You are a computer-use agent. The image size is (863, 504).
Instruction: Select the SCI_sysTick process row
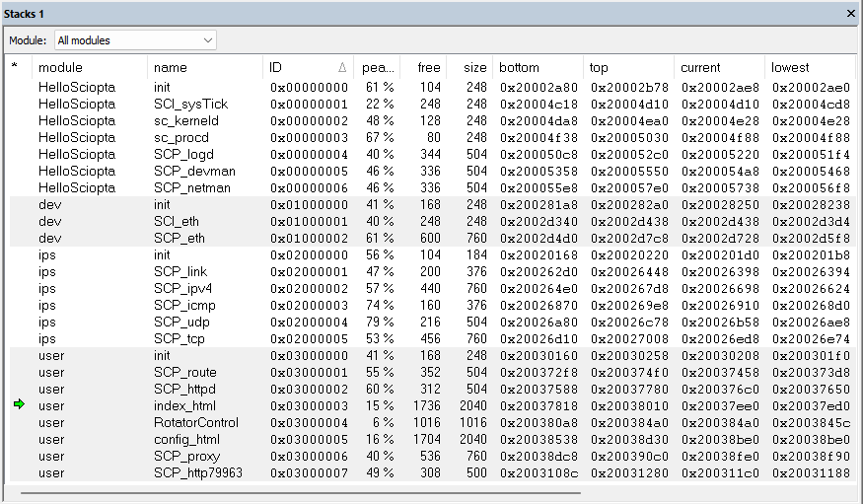click(190, 104)
